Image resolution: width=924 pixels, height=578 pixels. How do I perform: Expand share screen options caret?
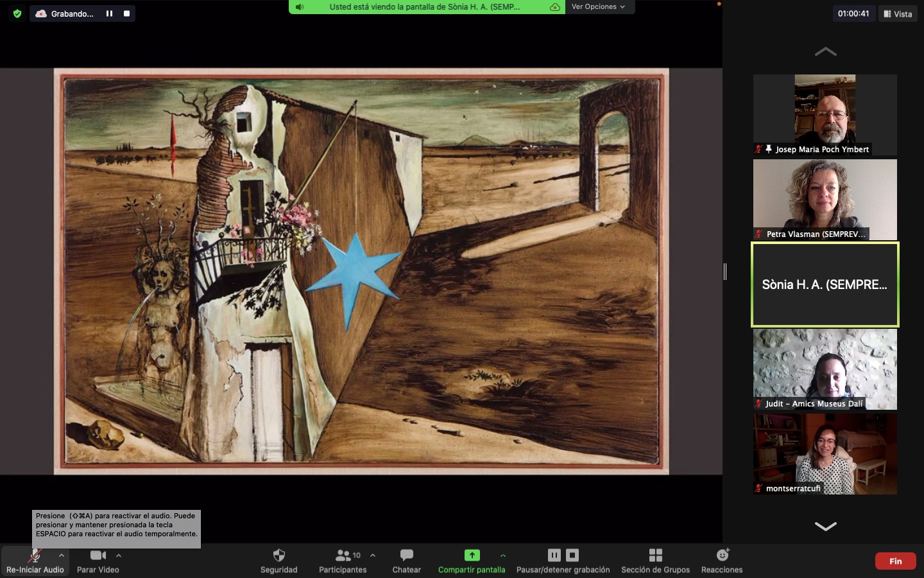pyautogui.click(x=503, y=556)
